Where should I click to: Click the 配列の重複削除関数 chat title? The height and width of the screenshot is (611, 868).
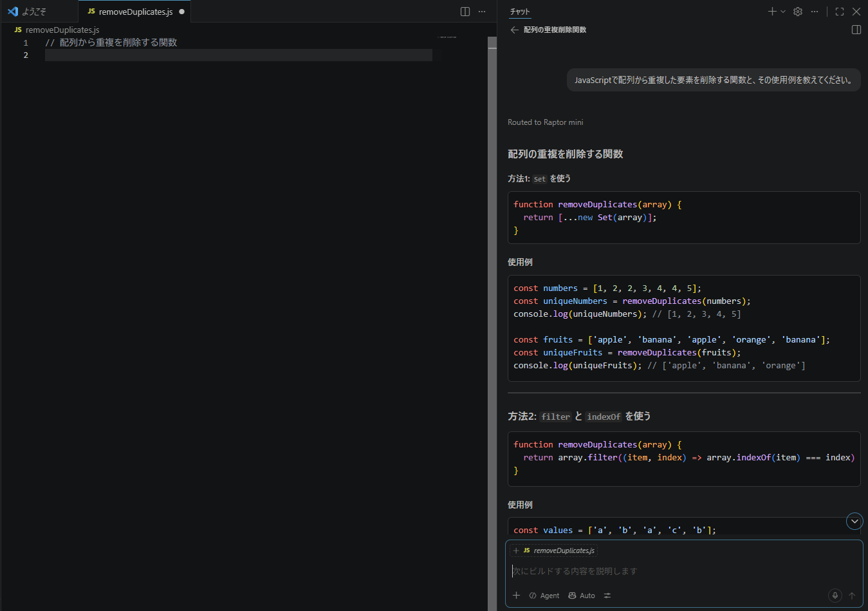pyautogui.click(x=555, y=30)
